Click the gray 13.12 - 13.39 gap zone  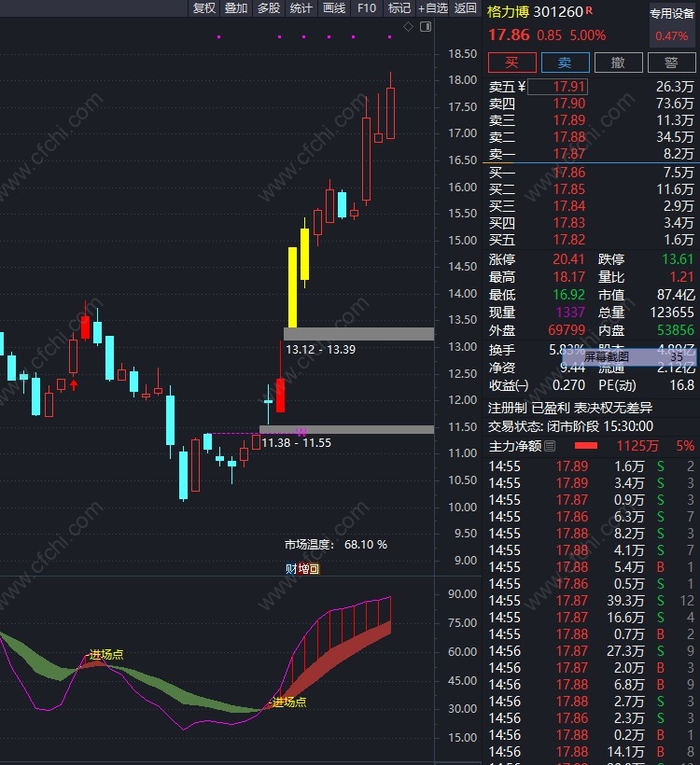358,334
